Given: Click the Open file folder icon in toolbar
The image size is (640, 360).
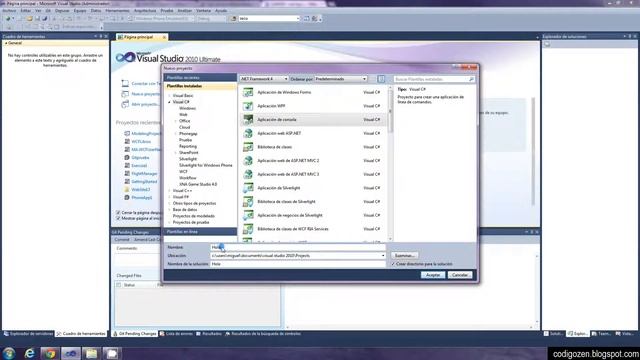Looking at the screenshot, I should [x=30, y=18].
